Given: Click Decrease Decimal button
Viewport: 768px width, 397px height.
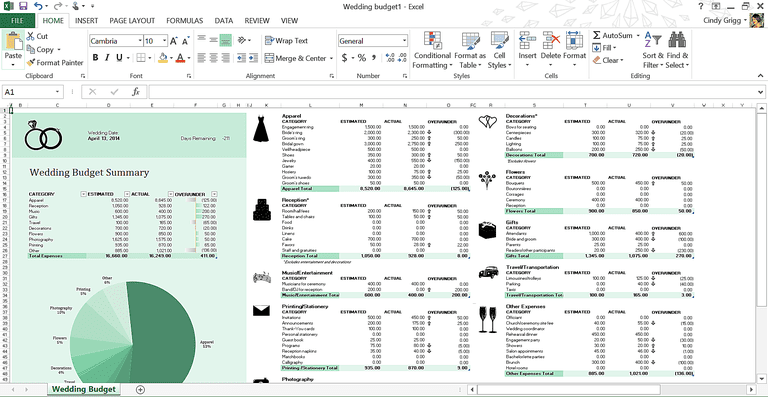Looking at the screenshot, I should [402, 58].
